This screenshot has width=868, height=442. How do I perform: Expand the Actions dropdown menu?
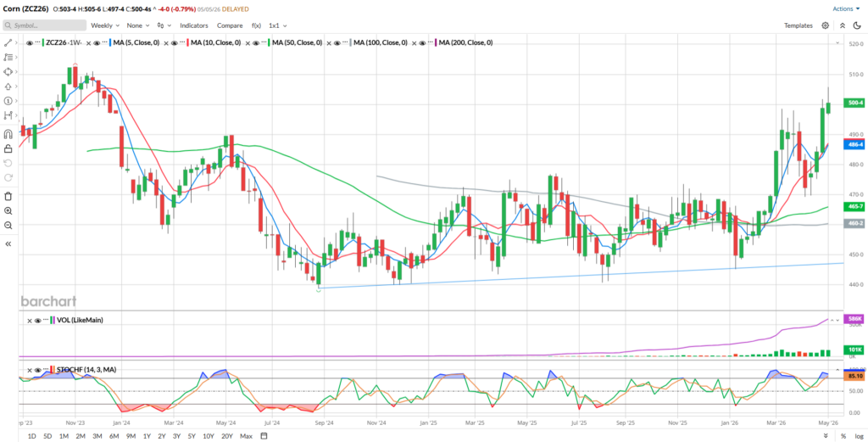(x=847, y=8)
